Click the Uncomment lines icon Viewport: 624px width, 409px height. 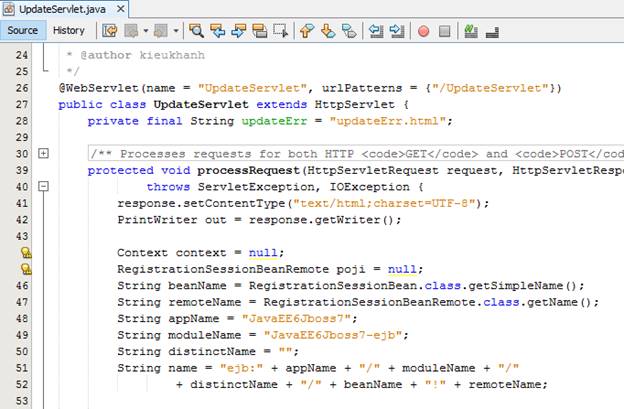click(x=492, y=31)
